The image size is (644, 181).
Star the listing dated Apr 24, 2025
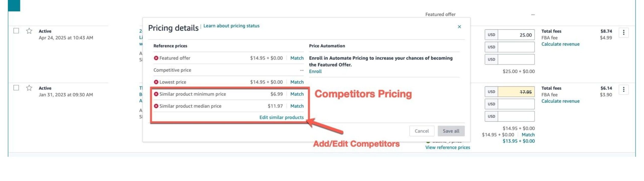tap(29, 31)
